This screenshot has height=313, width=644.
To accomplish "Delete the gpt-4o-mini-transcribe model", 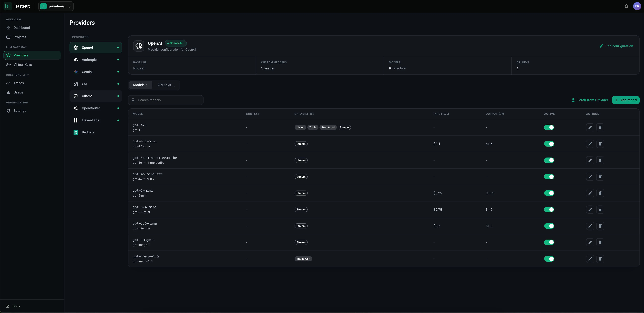I will 600,160.
